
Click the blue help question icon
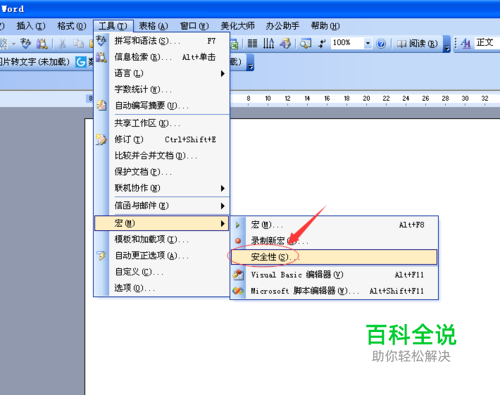(381, 44)
